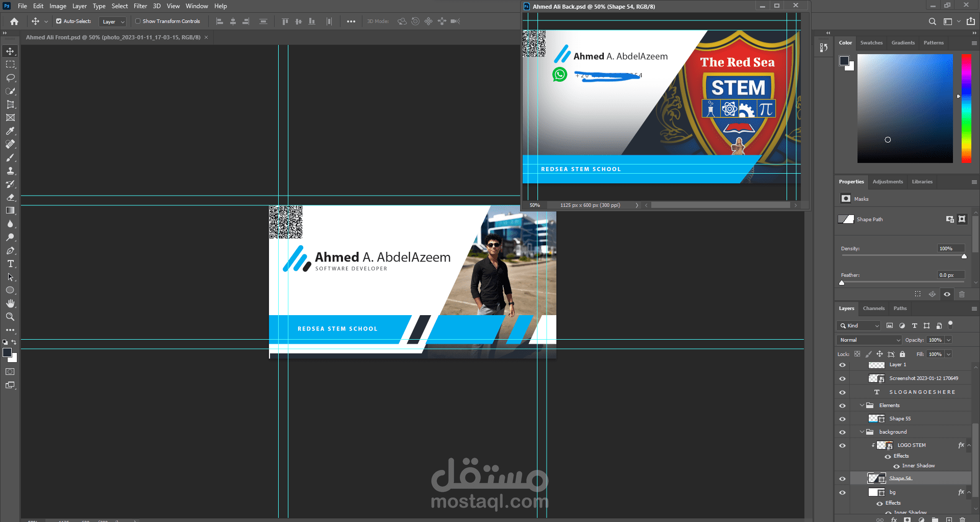Select the Crop tool

[x=10, y=104]
